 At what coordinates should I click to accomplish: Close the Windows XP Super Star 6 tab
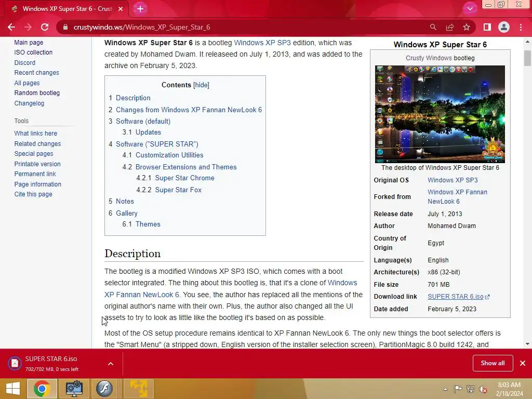coord(121,9)
